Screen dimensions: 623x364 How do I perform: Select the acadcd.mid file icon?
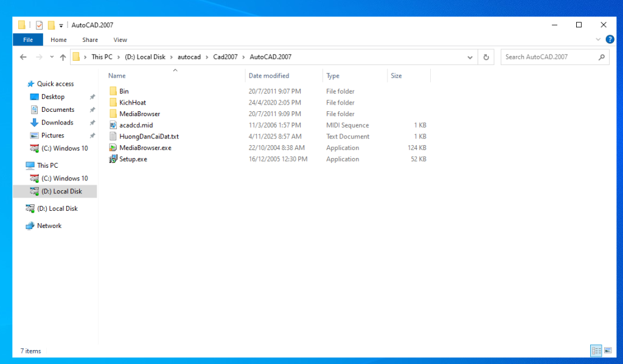point(113,125)
